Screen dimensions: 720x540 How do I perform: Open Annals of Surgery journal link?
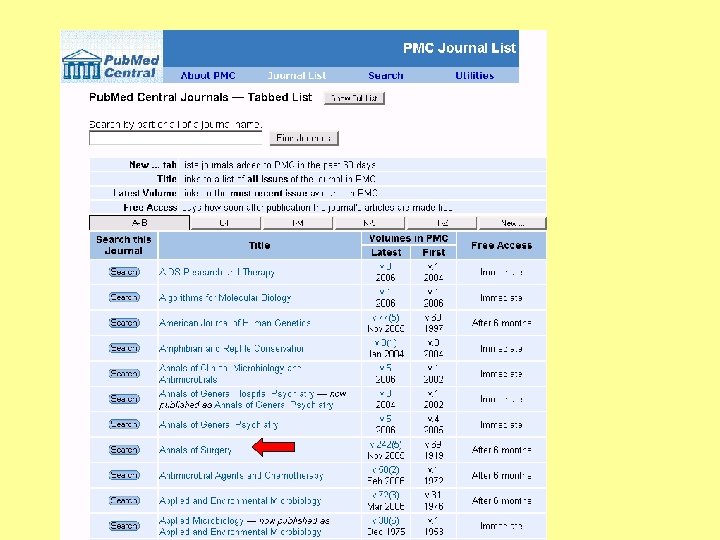pyautogui.click(x=195, y=450)
